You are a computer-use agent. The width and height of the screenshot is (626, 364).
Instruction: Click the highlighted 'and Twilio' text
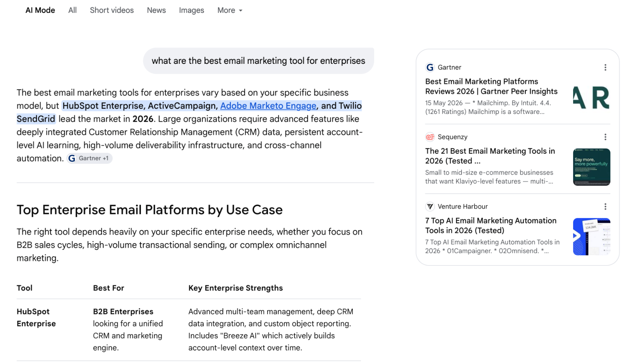pos(341,106)
